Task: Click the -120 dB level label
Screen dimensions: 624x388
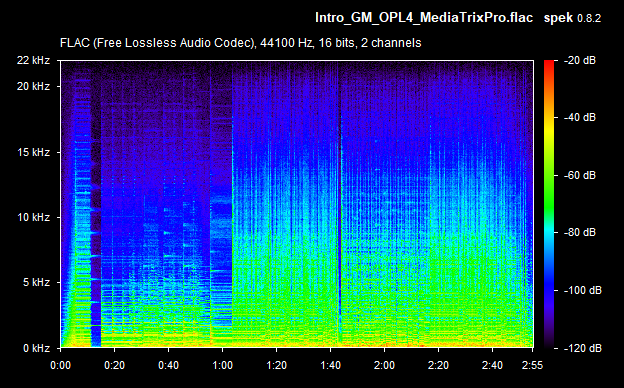Action: click(582, 348)
